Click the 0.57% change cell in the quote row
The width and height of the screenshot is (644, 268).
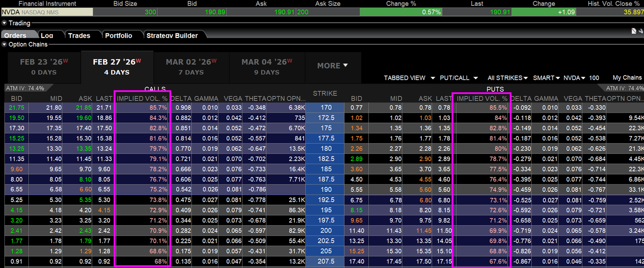point(401,11)
